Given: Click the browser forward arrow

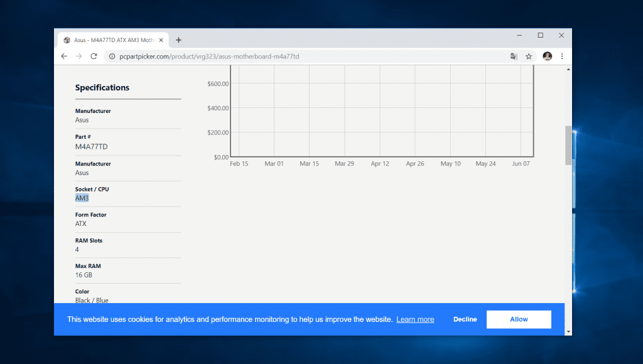Looking at the screenshot, I should (x=78, y=56).
